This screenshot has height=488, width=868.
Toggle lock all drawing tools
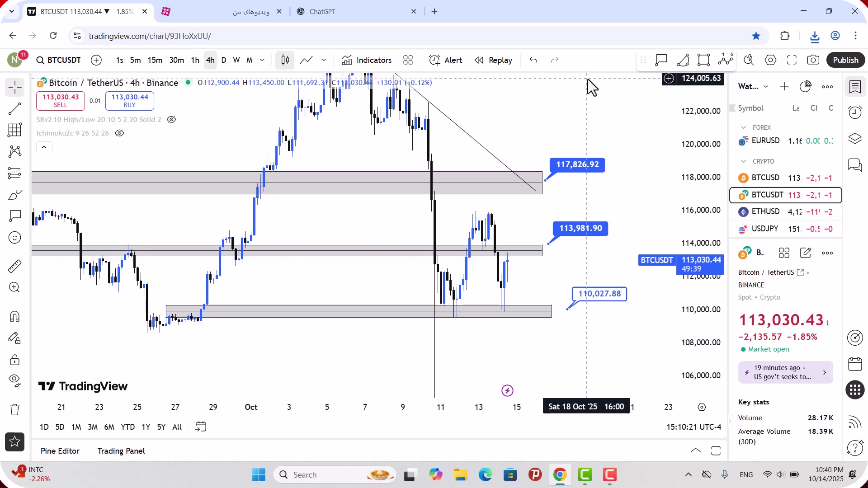click(14, 360)
